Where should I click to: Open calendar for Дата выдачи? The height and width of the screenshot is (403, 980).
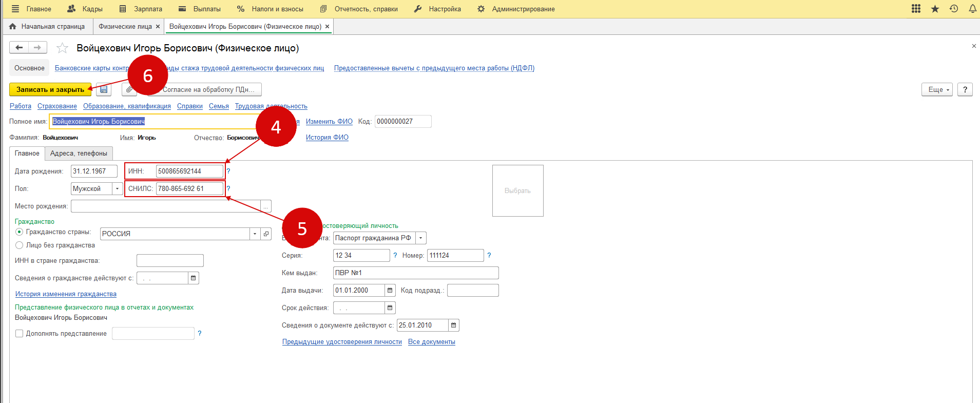[x=390, y=290]
